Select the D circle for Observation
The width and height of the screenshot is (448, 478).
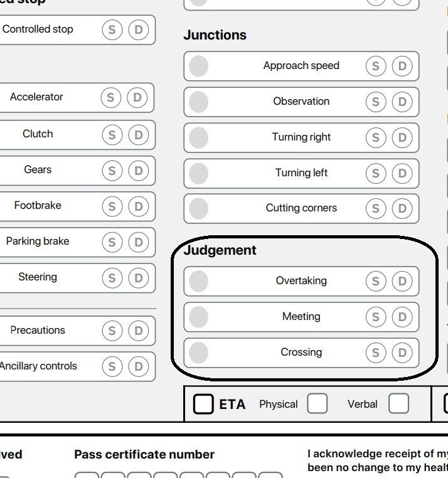pos(402,102)
